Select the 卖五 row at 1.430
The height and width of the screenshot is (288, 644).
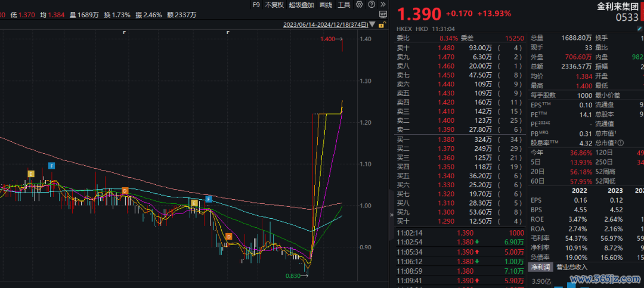coord(461,93)
